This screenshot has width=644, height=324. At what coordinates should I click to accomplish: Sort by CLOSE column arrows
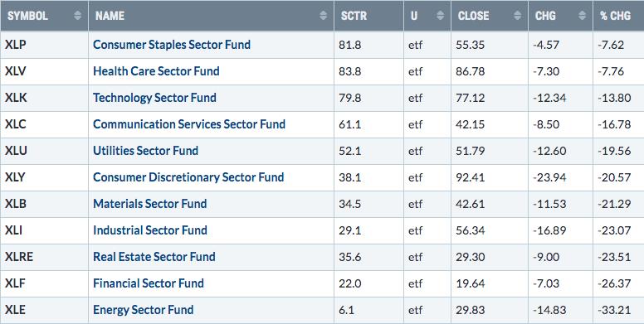point(518,16)
